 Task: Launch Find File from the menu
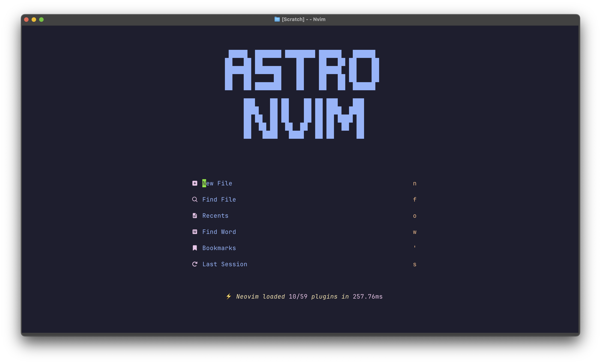coord(219,199)
